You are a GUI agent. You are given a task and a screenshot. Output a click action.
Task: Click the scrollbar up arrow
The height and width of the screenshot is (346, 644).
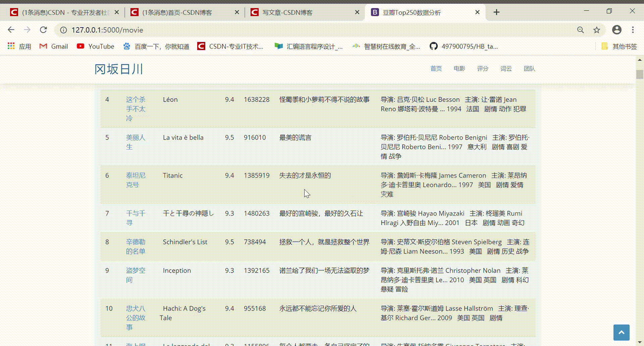coord(640,60)
